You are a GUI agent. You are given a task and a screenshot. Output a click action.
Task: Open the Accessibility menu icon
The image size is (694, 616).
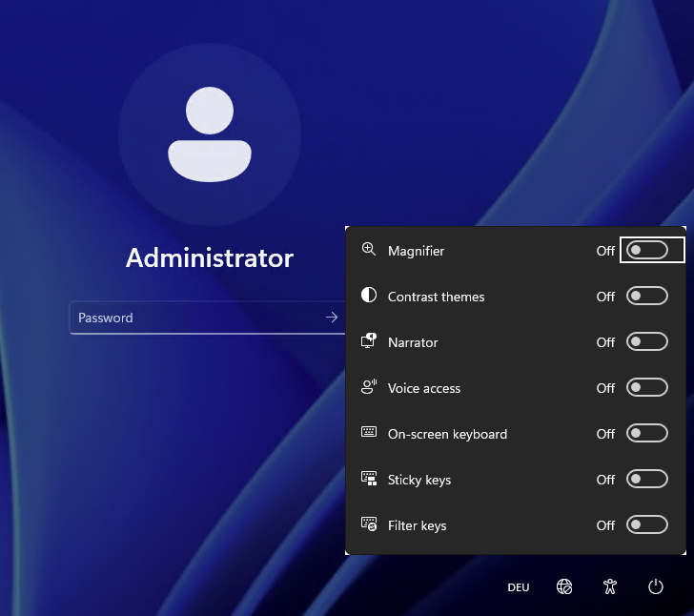coord(610,586)
